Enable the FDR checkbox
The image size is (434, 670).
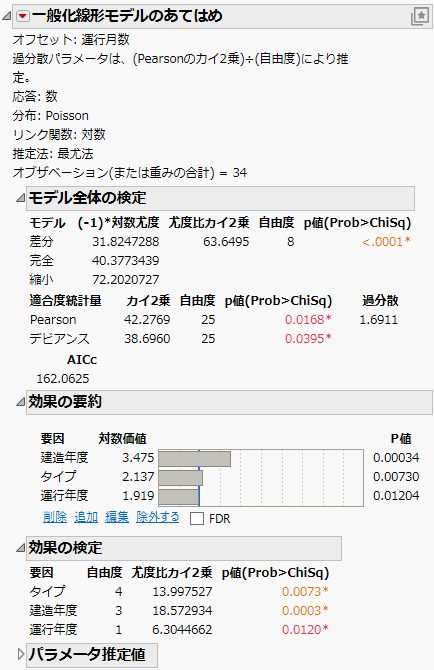tap(196, 518)
